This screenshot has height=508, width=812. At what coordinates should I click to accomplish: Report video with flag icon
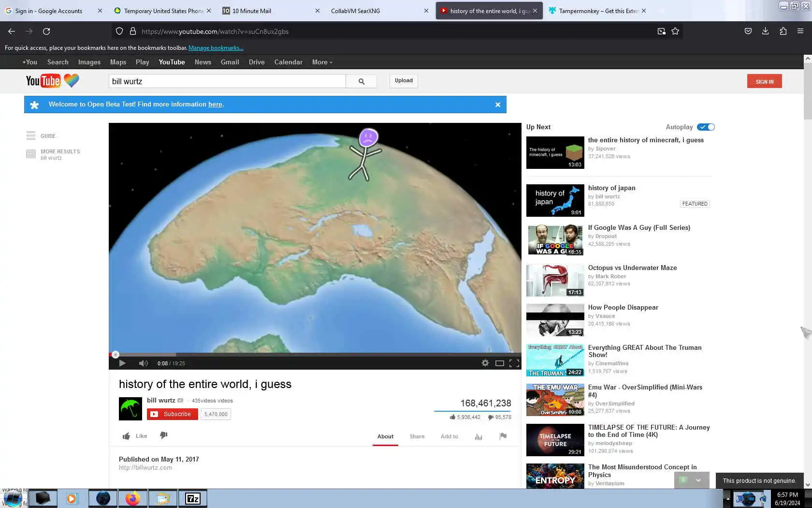503,436
